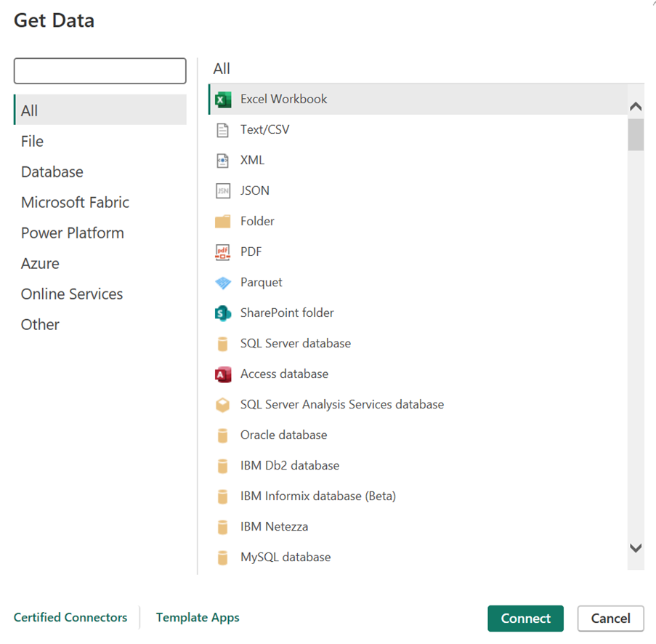Select the Parquet diamond icon
Screen dimensions: 656x644
[x=223, y=283]
